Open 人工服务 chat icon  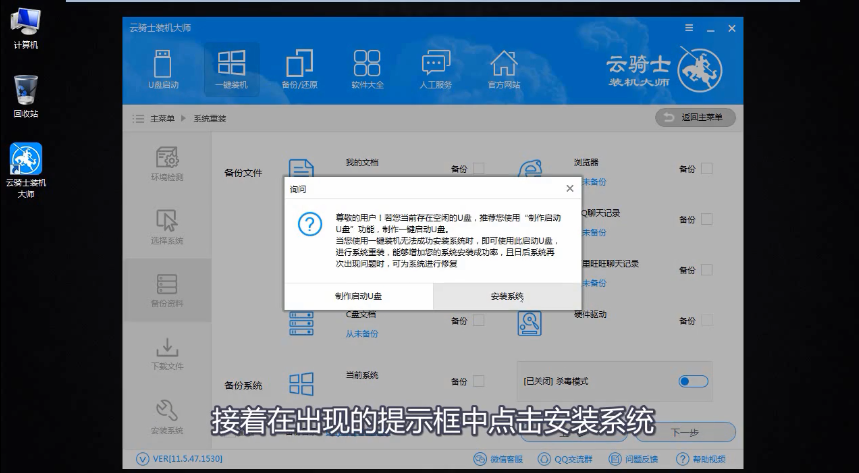coord(436,70)
